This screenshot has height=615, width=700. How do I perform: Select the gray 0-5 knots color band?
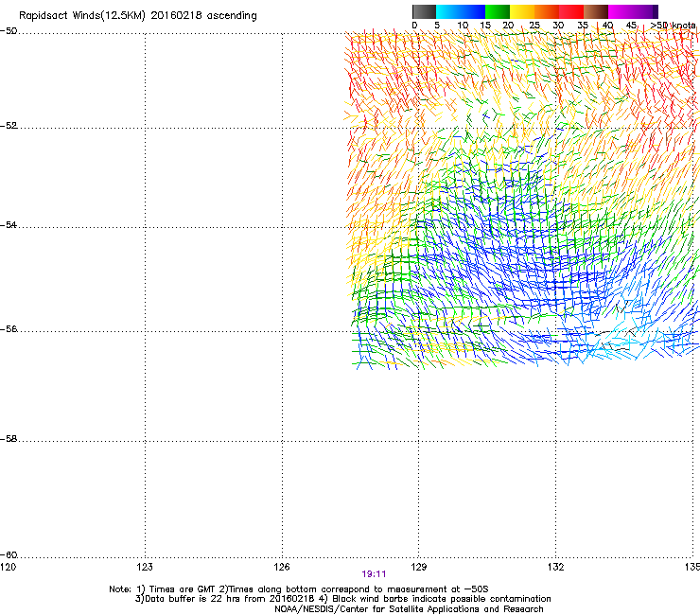coord(424,11)
